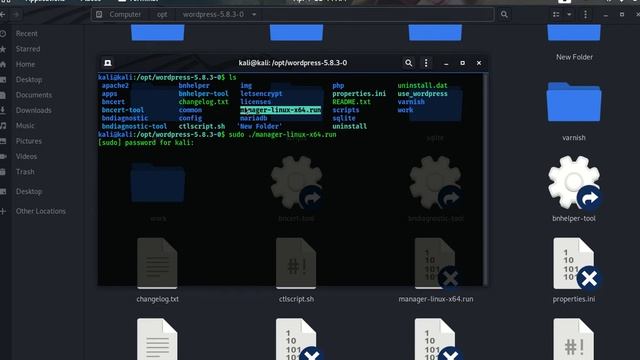This screenshot has height=360, width=640.
Task: Click the terminal search icon
Action: point(408,63)
